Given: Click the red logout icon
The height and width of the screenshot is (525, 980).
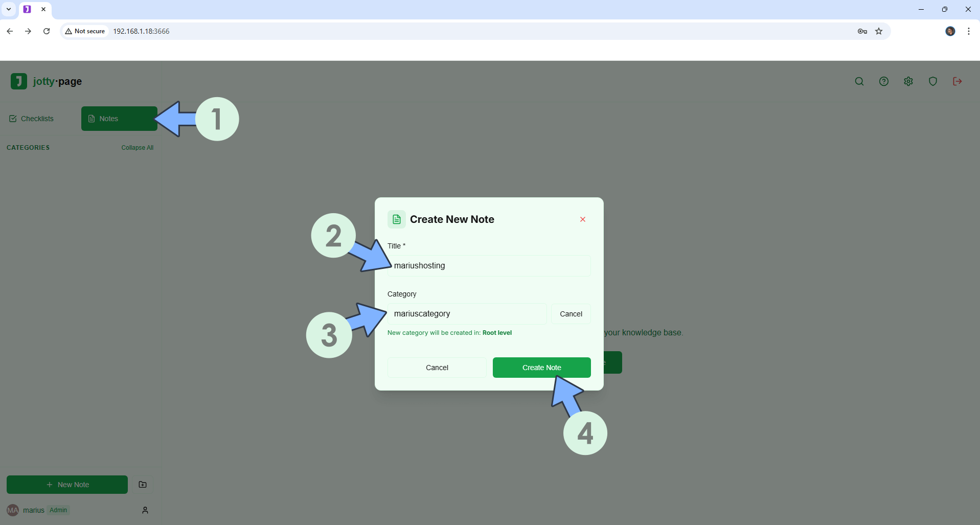Looking at the screenshot, I should tap(957, 81).
